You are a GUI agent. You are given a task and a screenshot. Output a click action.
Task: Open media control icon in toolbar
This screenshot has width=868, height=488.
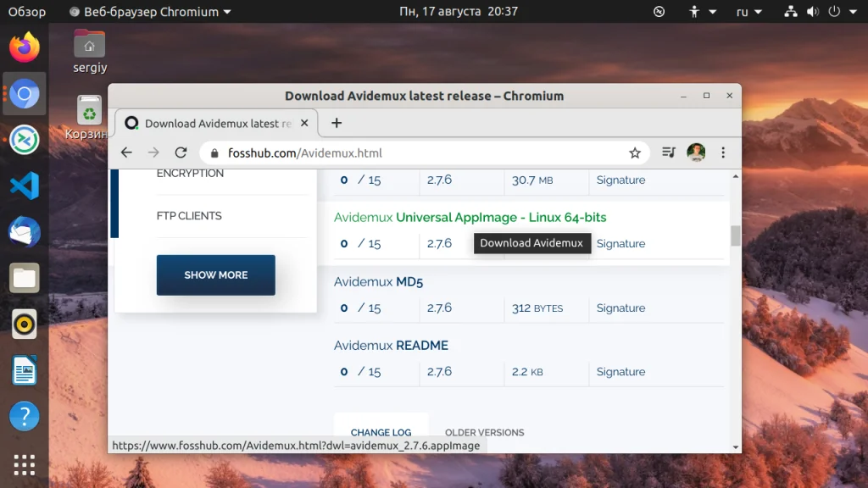[x=669, y=152]
